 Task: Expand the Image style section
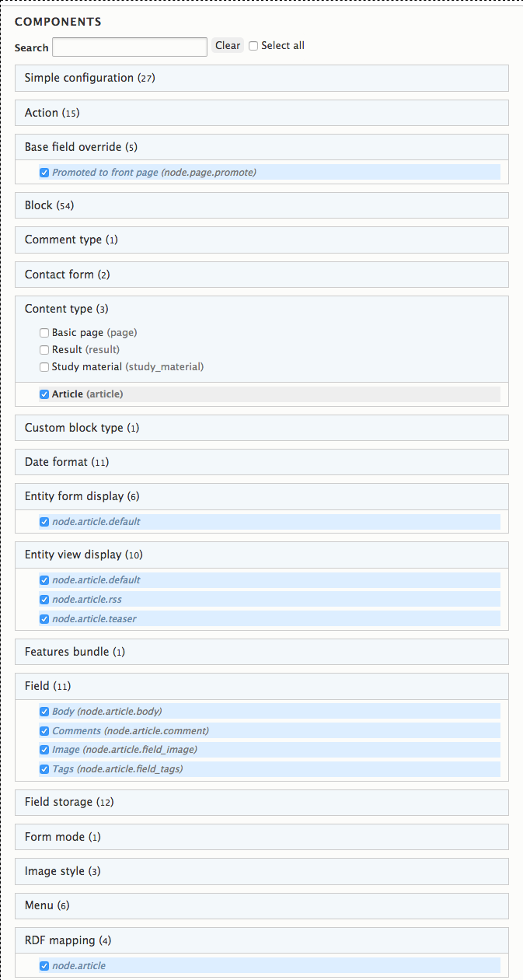[x=262, y=871]
